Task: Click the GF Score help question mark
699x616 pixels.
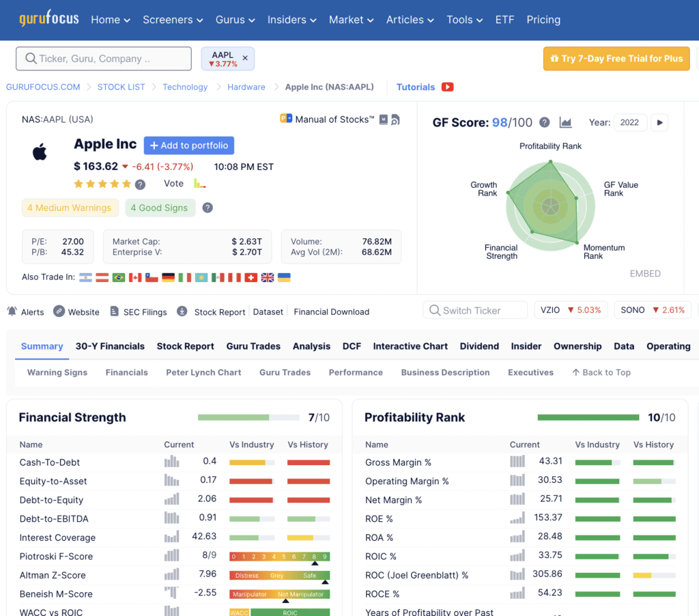Action: tap(544, 122)
